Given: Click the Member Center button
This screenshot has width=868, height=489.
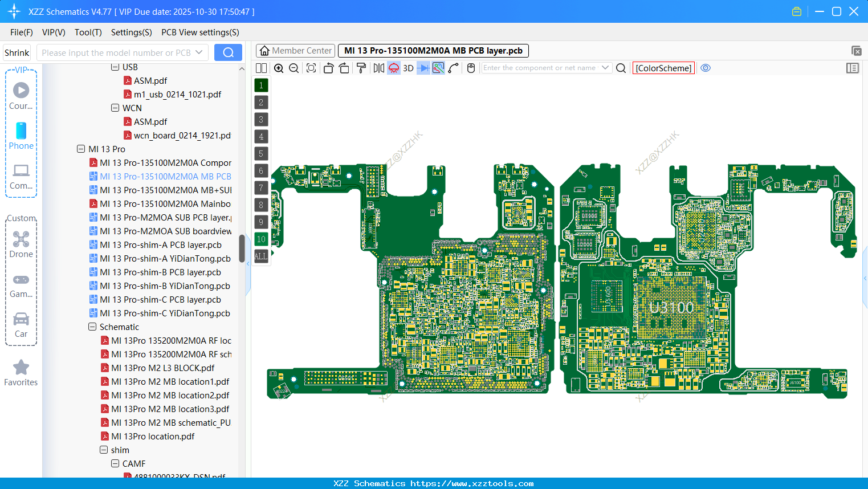Looking at the screenshot, I should 295,50.
